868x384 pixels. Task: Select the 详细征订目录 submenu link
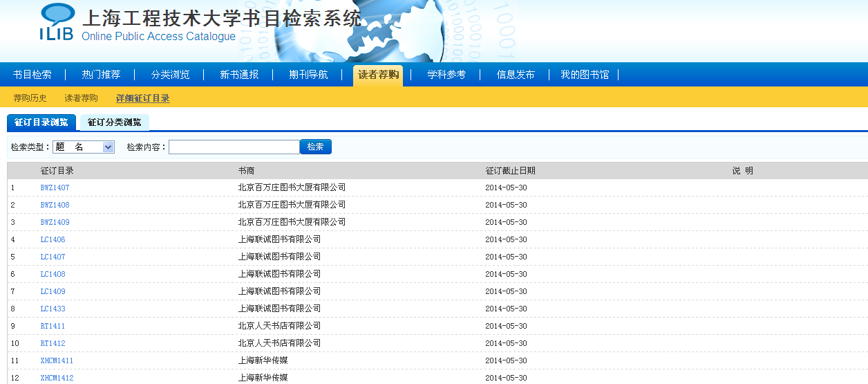tap(143, 98)
